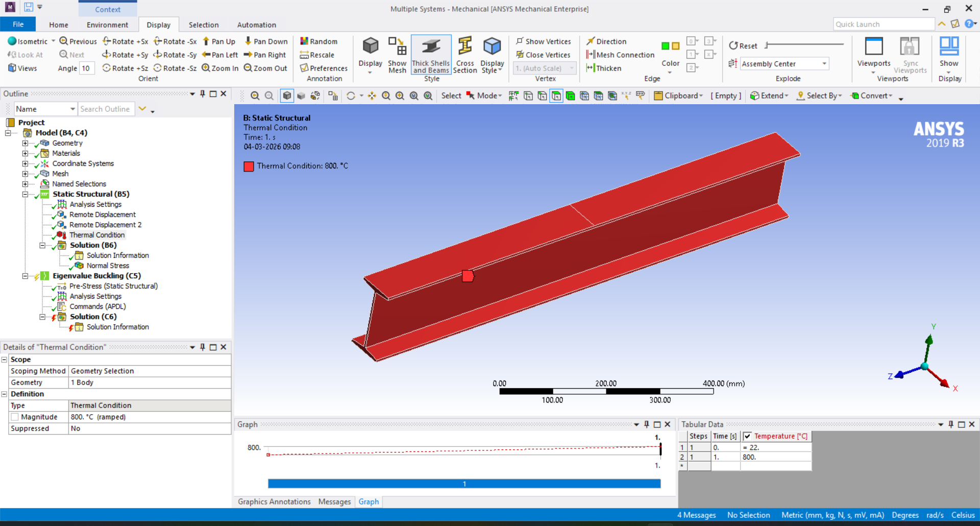980x526 pixels.
Task: Click the Pan tool in graphics toolbar
Action: coord(372,95)
